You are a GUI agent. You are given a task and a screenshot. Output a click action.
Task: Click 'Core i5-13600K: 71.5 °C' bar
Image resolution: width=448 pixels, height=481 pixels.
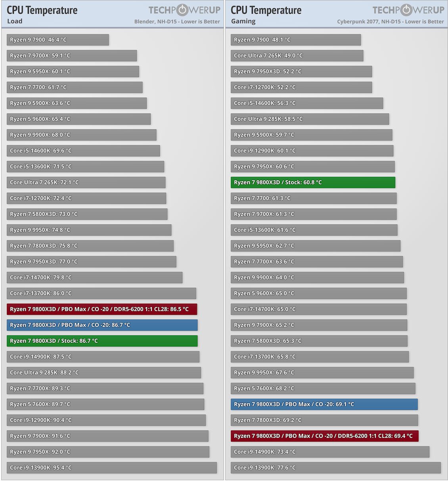(x=85, y=166)
